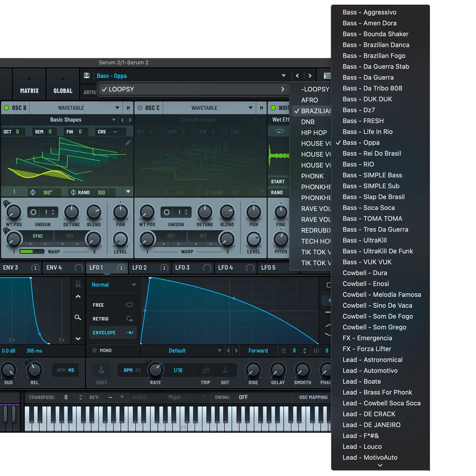Go to the next preset arrow
This screenshot has height=476, width=476.
tap(310, 76)
